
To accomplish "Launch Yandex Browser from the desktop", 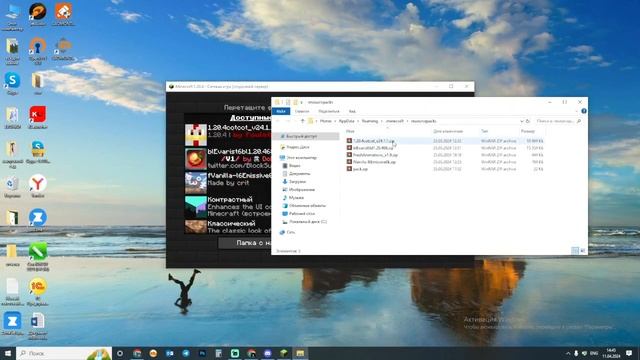I will (38, 186).
